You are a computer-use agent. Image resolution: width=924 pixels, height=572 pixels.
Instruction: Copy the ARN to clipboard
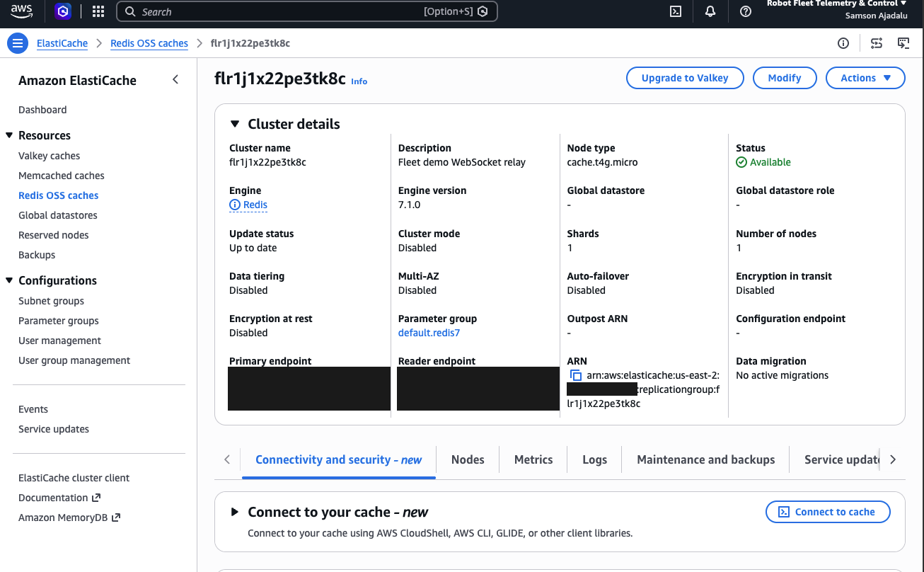[576, 375]
